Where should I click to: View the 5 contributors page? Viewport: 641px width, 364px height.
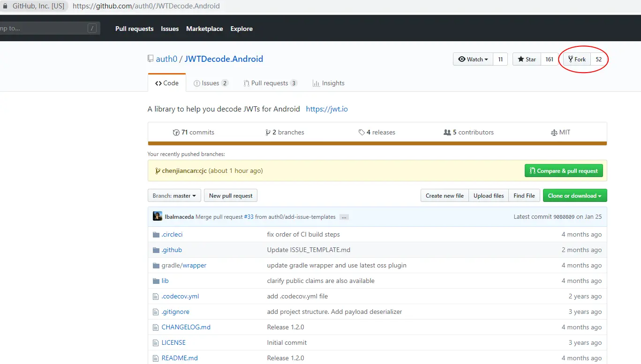[468, 133]
